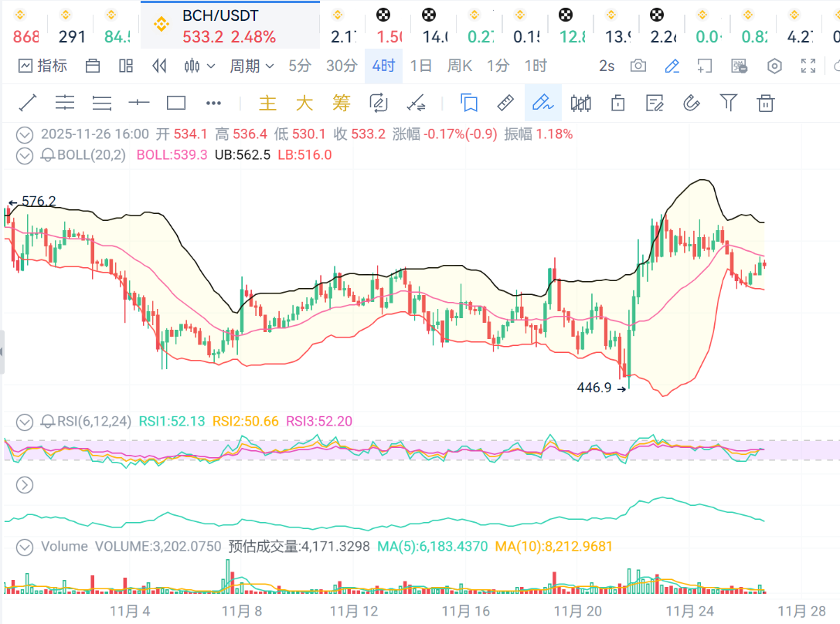Switch to the 1日 timeframe
This screenshot has height=624, width=840.
pyautogui.click(x=421, y=66)
